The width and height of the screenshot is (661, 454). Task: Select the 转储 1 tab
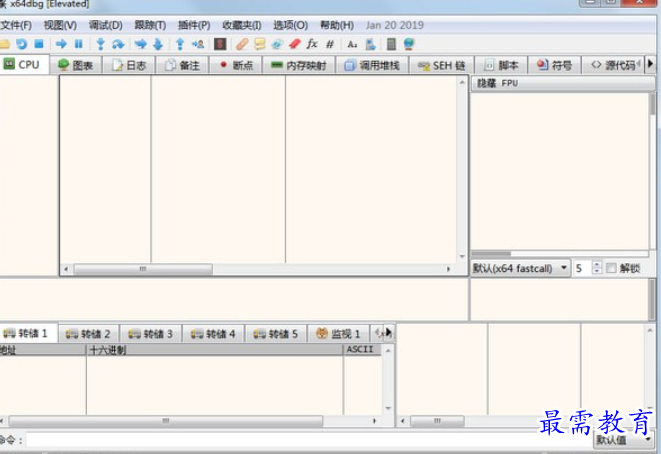tap(28, 334)
